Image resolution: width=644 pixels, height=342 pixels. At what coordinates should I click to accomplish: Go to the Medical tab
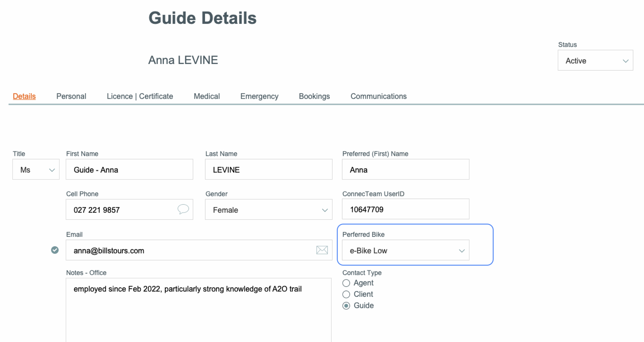207,96
